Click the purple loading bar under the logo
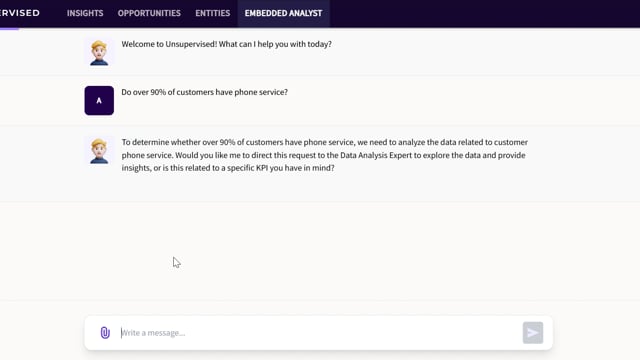This screenshot has height=360, width=640. [9, 29]
